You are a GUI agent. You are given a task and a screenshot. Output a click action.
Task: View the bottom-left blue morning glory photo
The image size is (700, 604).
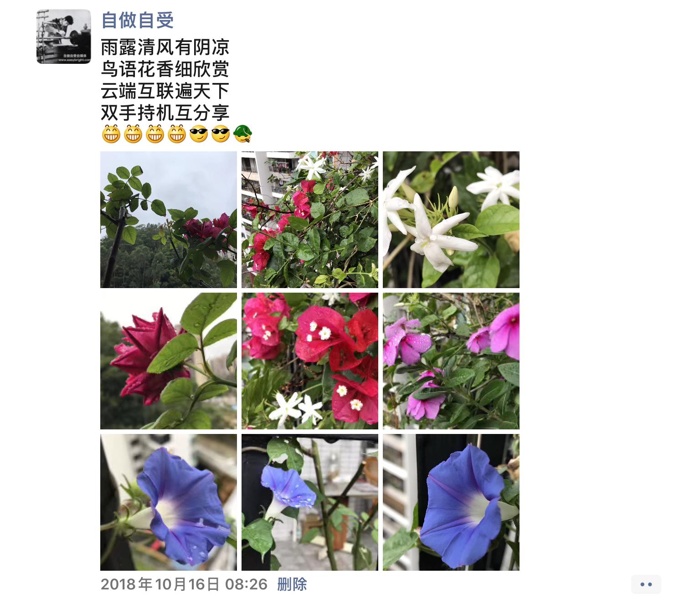tap(169, 502)
